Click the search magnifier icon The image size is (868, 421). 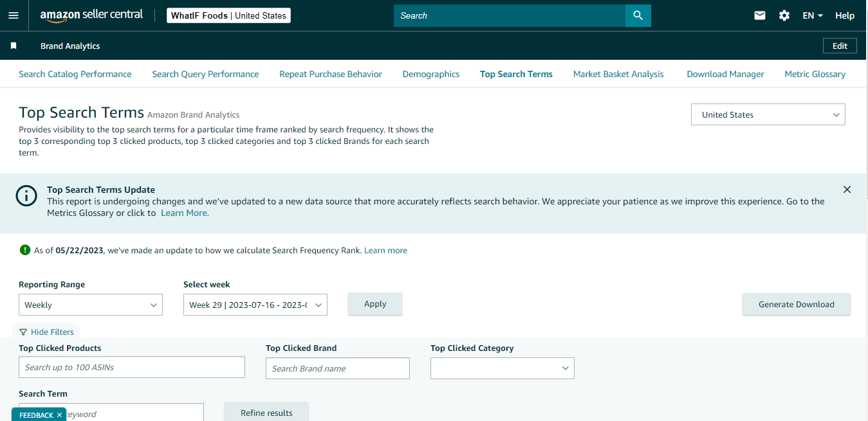(638, 15)
